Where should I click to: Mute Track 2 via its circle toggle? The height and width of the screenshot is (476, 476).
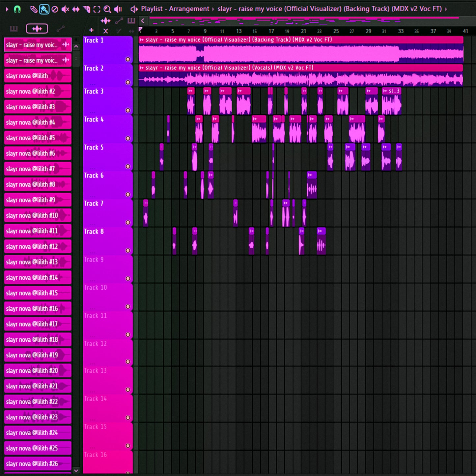coord(128,82)
